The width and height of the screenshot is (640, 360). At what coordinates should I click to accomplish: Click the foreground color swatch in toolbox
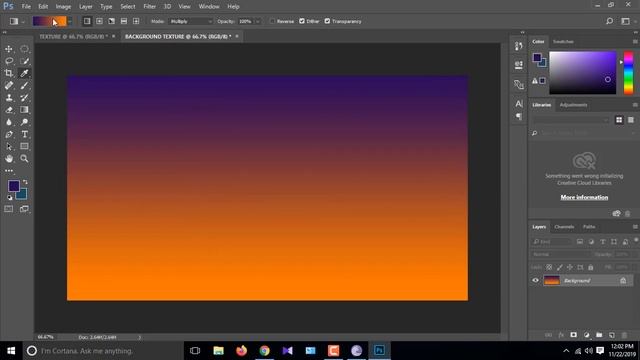click(x=13, y=186)
